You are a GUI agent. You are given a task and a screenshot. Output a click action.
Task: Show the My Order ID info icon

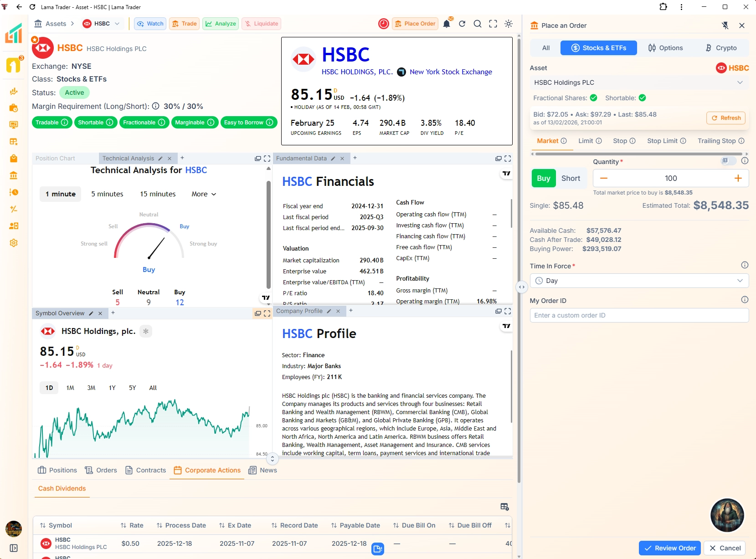click(745, 300)
